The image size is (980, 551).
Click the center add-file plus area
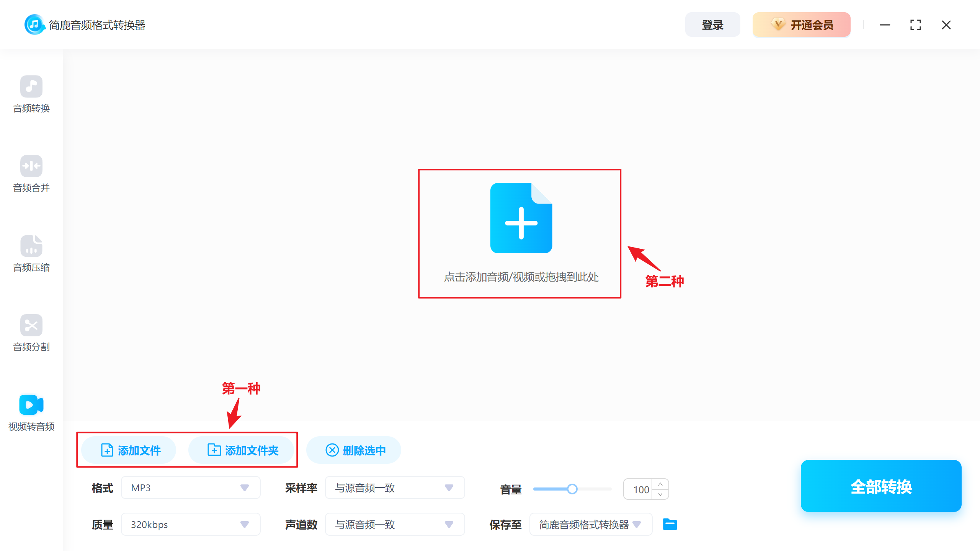coord(521,218)
